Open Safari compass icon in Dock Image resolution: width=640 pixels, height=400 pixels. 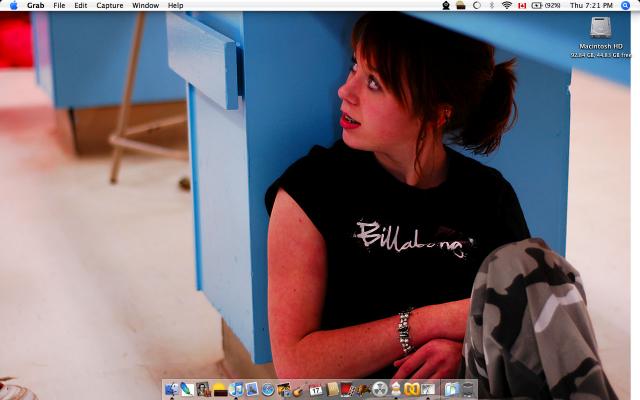pos(268,389)
